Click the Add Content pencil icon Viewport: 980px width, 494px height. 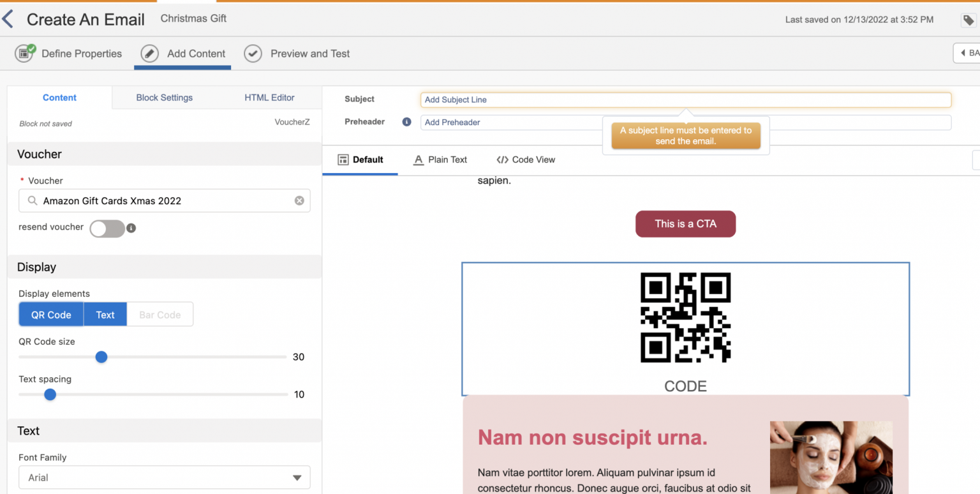[x=149, y=54]
